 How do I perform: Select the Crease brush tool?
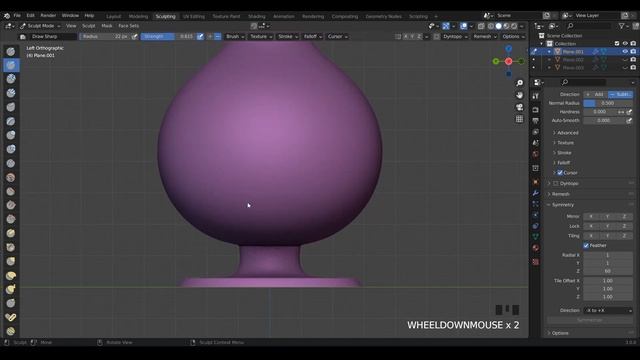point(11,163)
